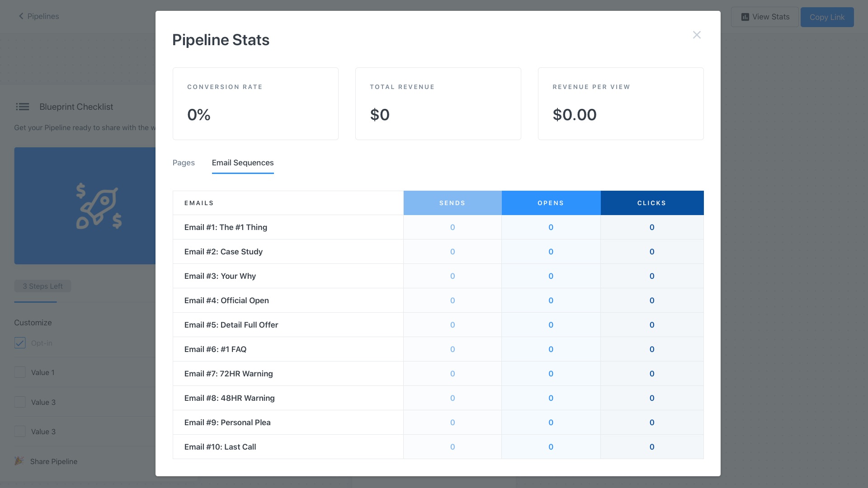Close the Pipeline Stats modal
This screenshot has width=868, height=488.
click(x=697, y=35)
